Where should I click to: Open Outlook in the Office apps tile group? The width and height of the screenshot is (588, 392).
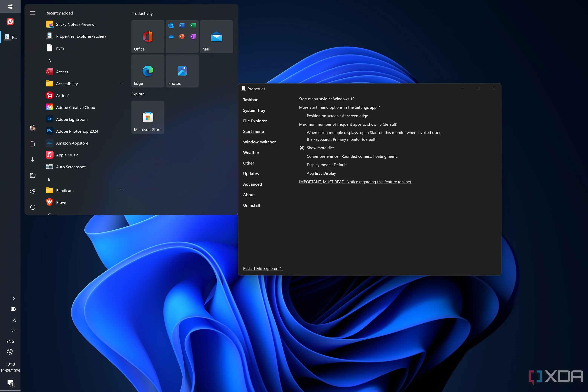pyautogui.click(x=171, y=25)
